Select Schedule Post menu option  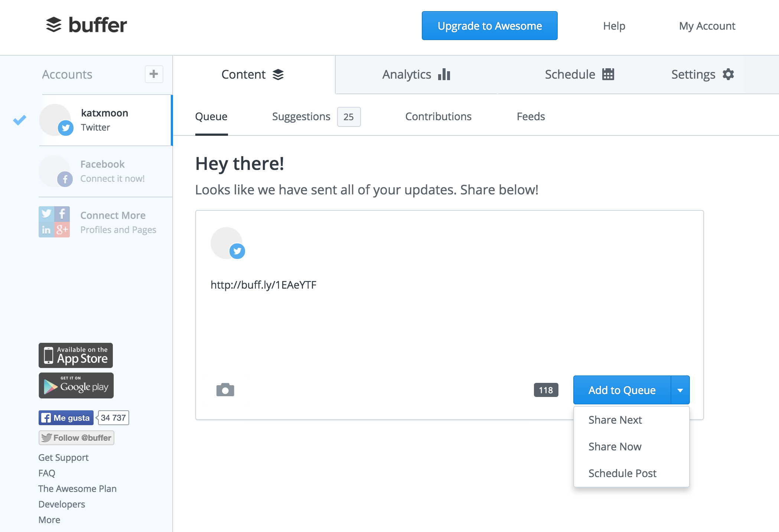pos(631,473)
